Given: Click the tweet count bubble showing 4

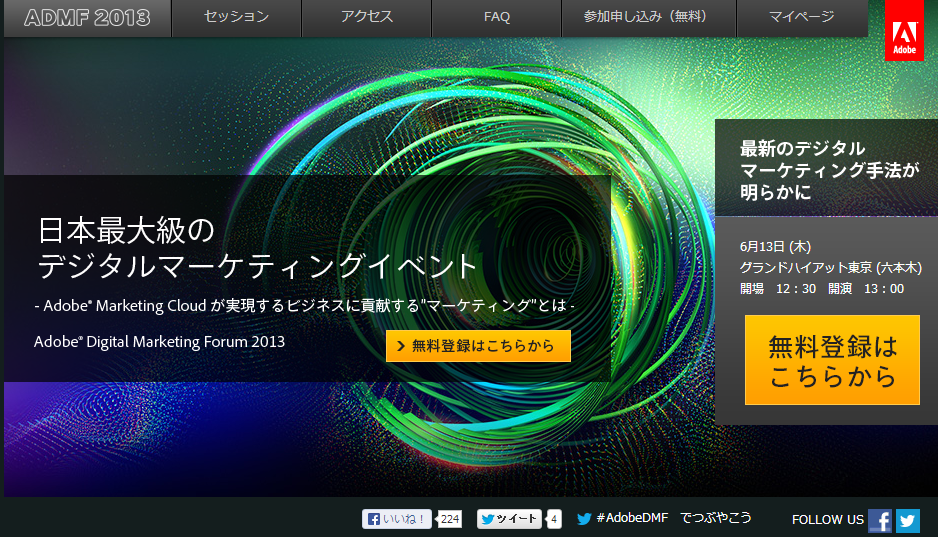Looking at the screenshot, I should coord(555,519).
